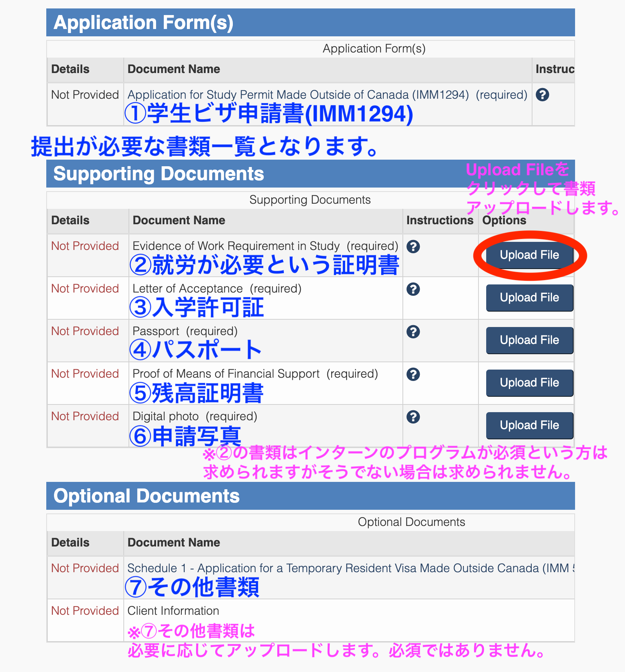
Task: Click the Supporting Documents section header
Action: click(x=159, y=174)
